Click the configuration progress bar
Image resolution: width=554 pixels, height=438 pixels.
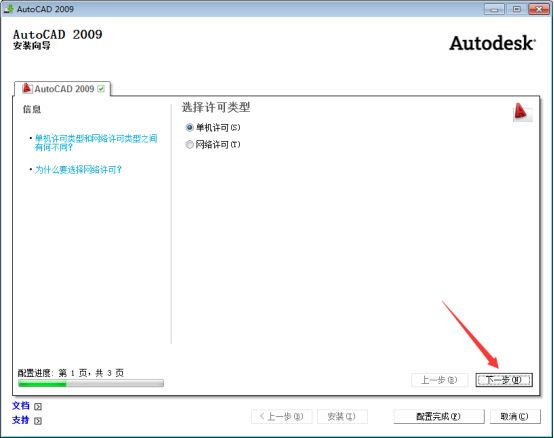pyautogui.click(x=91, y=383)
